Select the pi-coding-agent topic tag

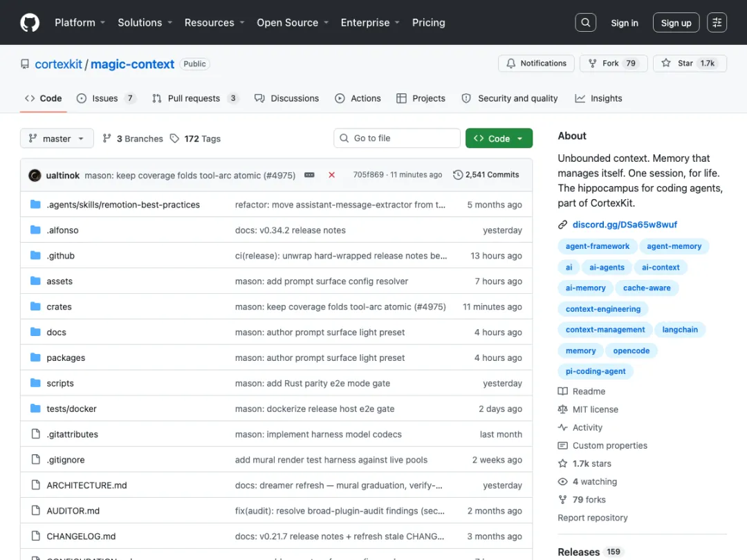[x=596, y=371]
